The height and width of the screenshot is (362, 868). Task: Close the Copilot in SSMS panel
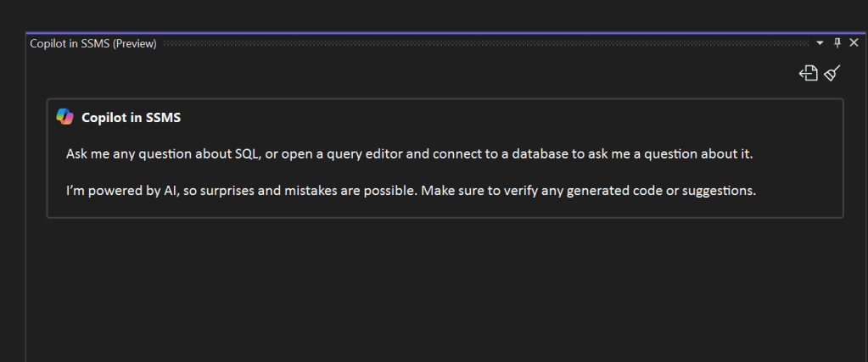[854, 43]
